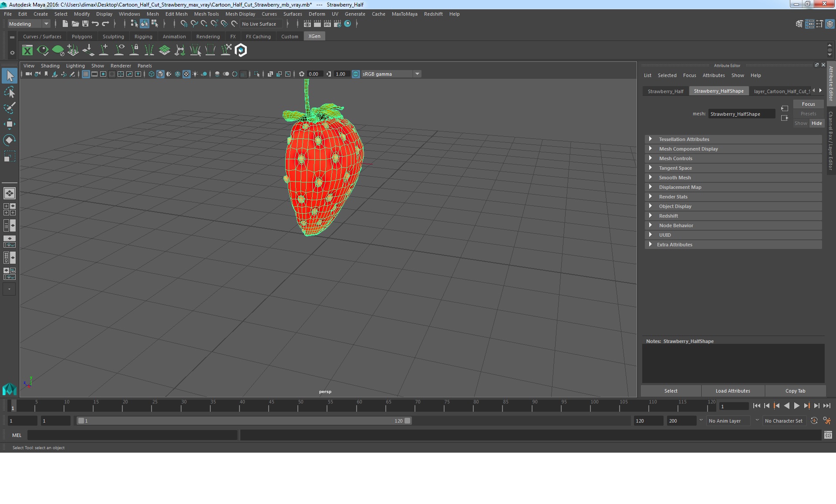Expand Tessellation Attributes section

733,139
